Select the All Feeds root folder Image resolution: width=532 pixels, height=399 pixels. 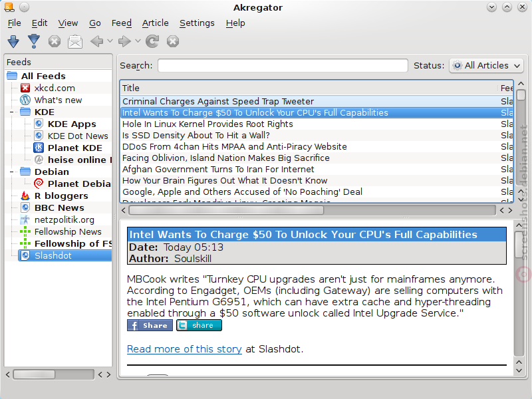(x=43, y=76)
